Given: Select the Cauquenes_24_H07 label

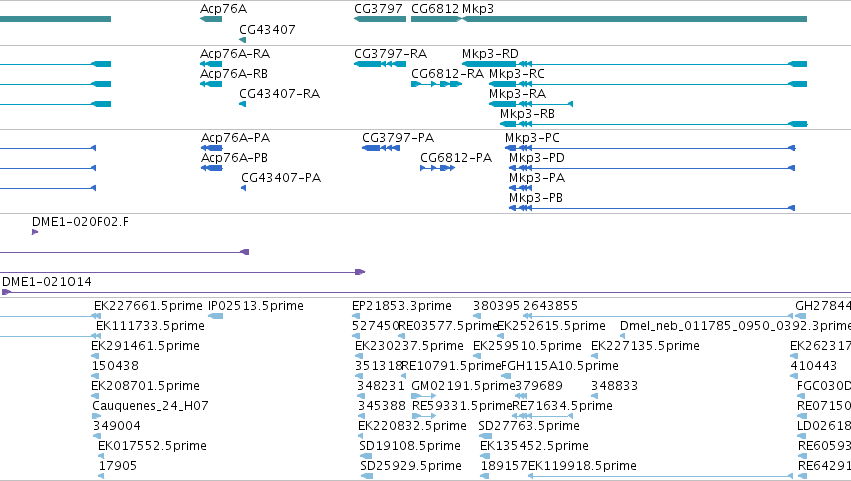Looking at the screenshot, I should tap(150, 407).
